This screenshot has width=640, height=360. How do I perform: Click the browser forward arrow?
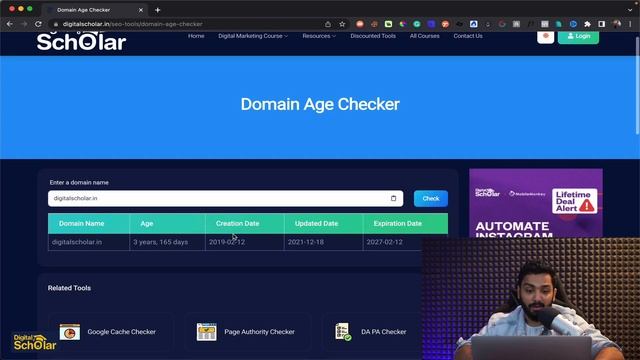coord(24,24)
